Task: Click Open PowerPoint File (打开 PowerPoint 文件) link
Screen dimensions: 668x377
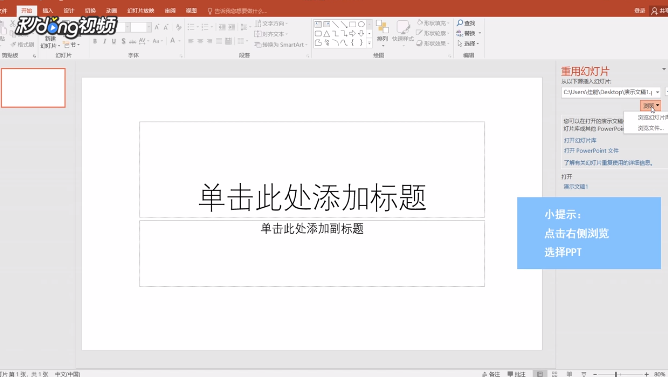Action: 591,151
